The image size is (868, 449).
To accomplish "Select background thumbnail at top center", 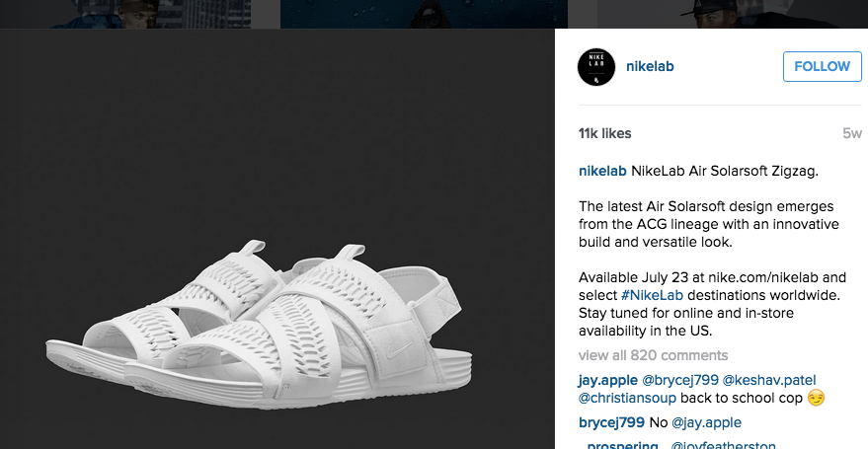I will 424,14.
